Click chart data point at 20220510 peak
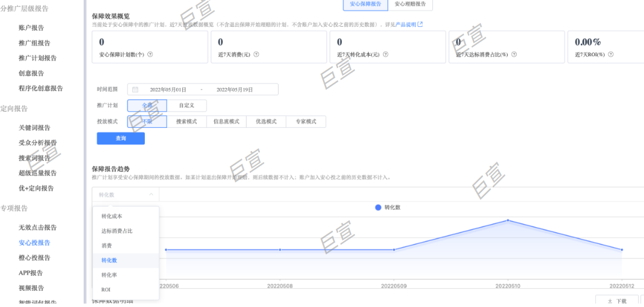The width and height of the screenshot is (644, 307). tap(508, 220)
